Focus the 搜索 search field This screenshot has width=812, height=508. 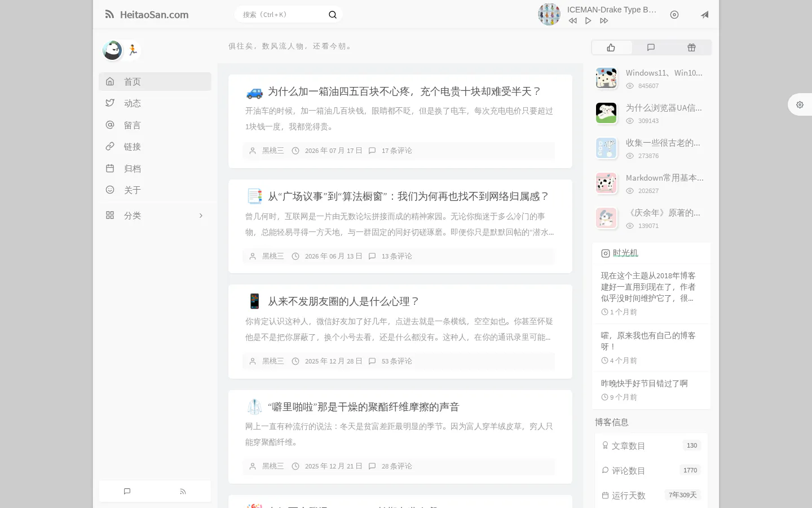282,15
